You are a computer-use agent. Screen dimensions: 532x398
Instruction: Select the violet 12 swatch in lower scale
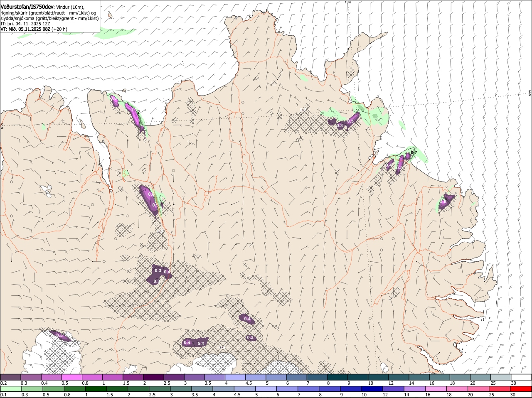point(394,389)
